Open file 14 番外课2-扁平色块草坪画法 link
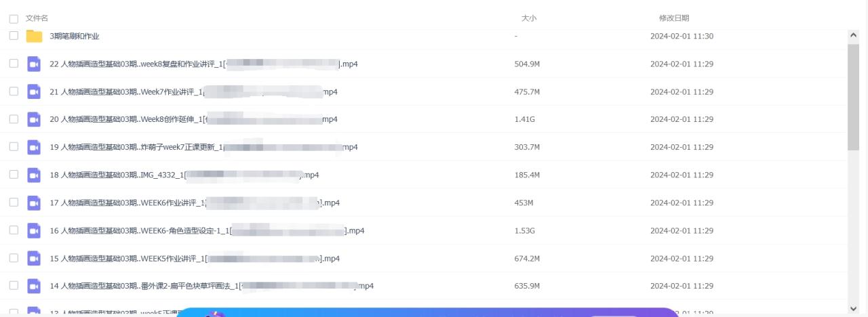Screen dimensions: 868x317 click(212, 286)
